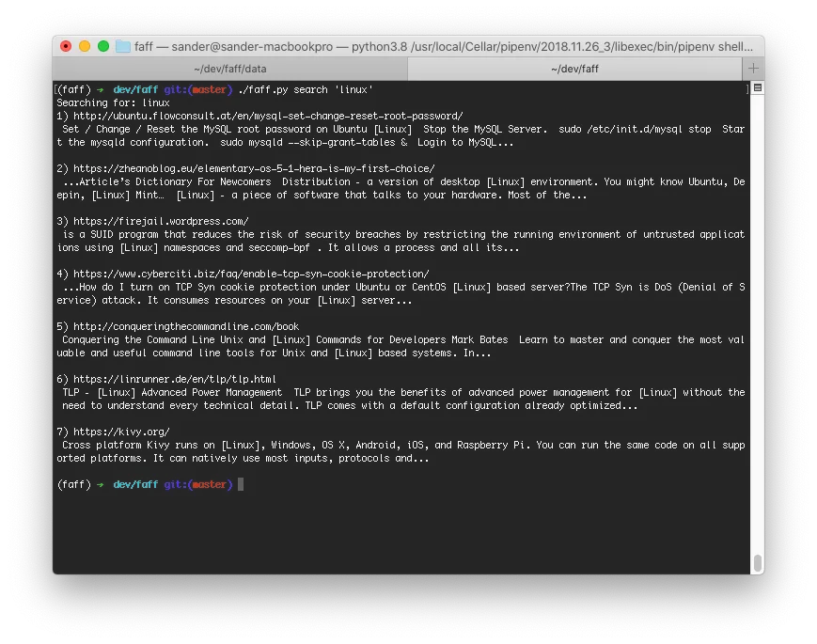Open the ubuntu.flowconsult.at mysql password URL
The image size is (817, 644).
click(268, 116)
